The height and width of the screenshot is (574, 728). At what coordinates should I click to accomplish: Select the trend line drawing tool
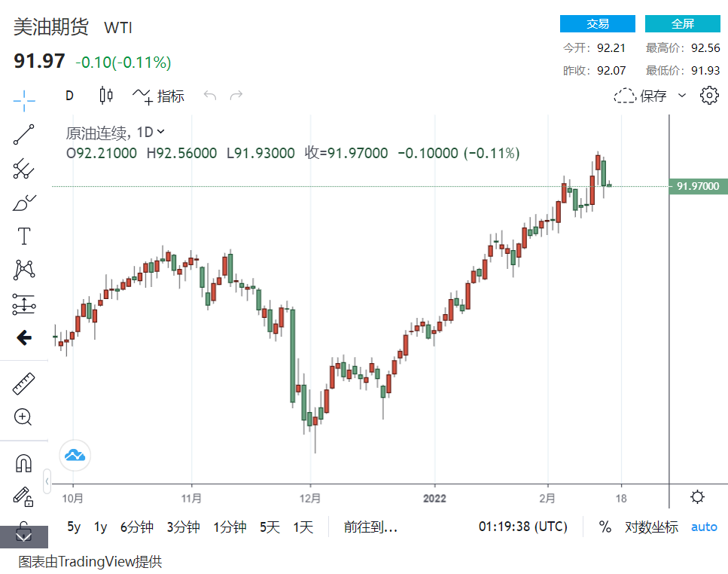tap(24, 134)
